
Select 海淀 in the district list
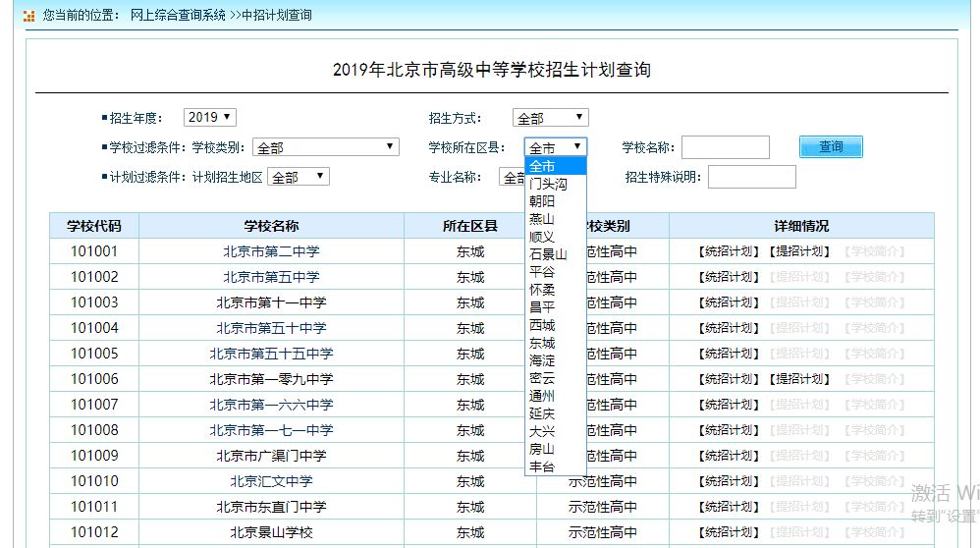pyautogui.click(x=556, y=359)
